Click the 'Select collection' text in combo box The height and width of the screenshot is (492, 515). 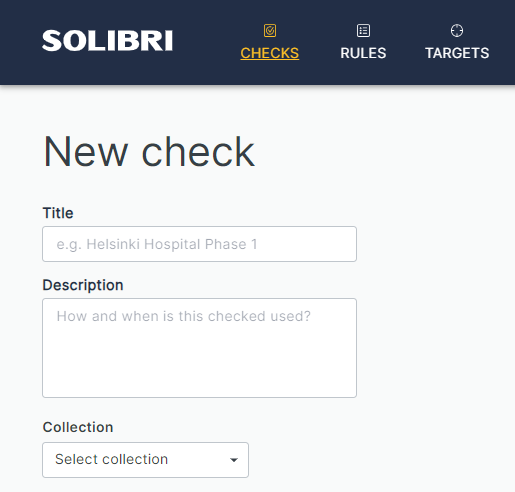[x=111, y=459]
